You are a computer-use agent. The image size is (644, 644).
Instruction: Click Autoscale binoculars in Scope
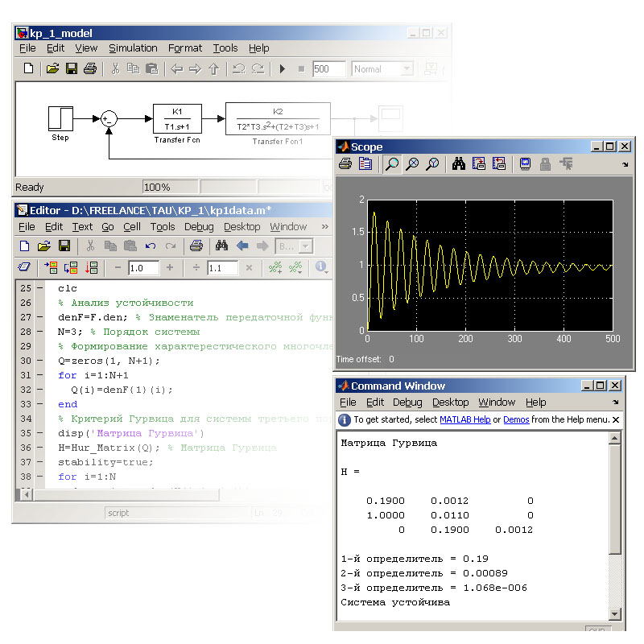[459, 164]
